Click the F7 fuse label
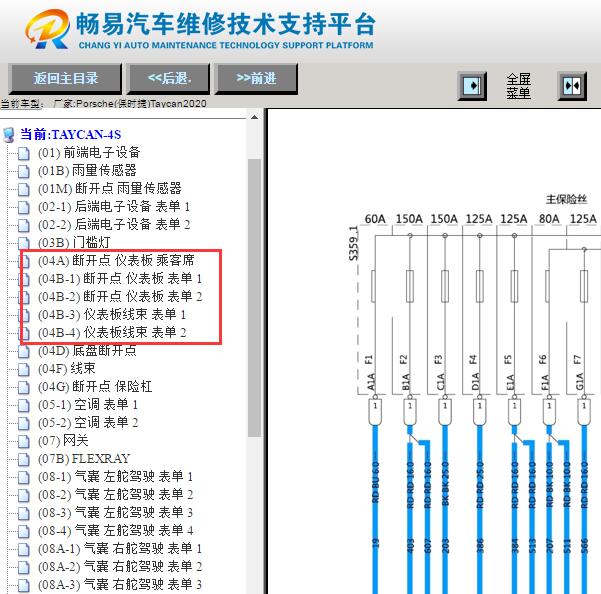 [x=577, y=359]
